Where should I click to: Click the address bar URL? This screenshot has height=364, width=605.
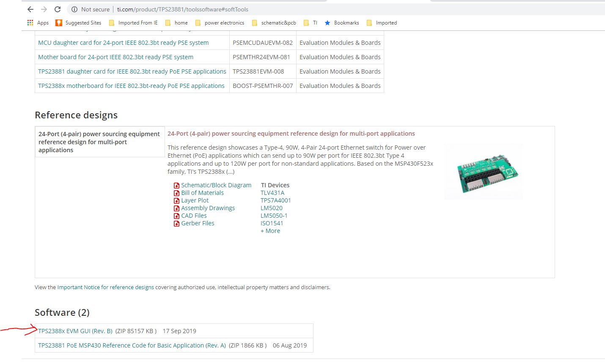183,9
